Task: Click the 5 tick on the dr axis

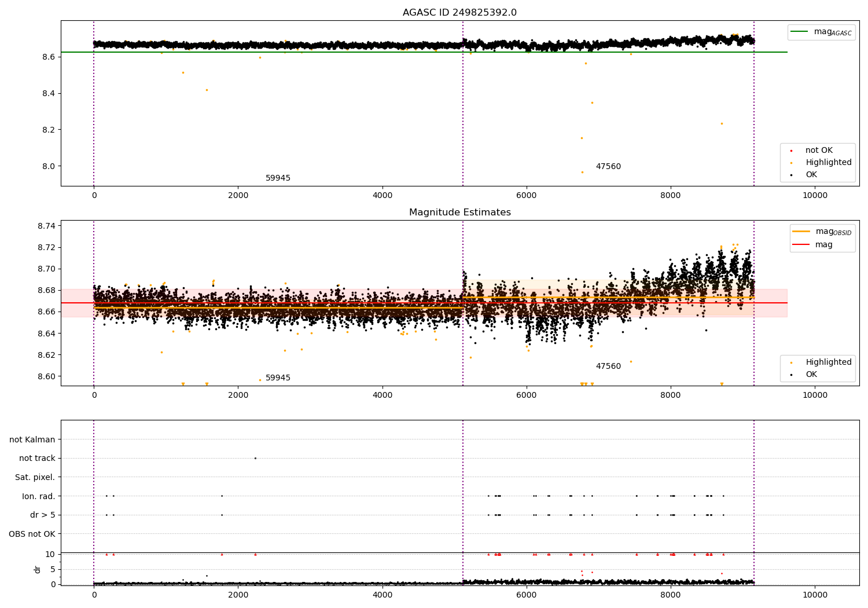Action: [x=53, y=569]
